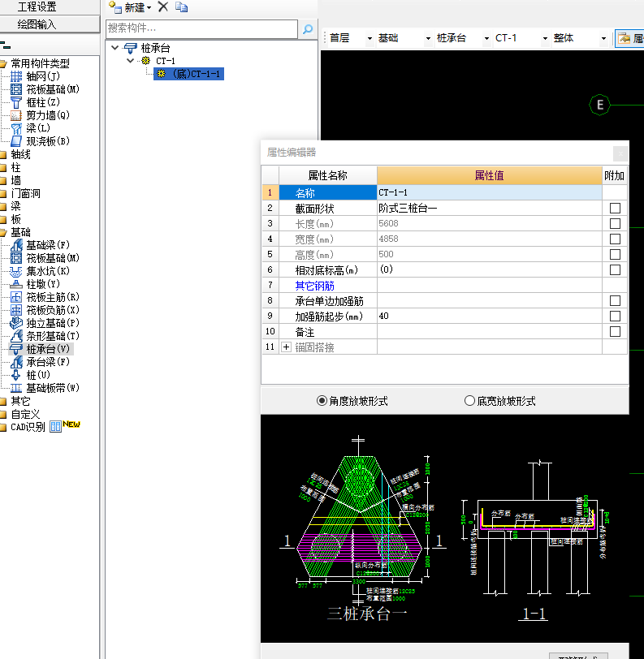Image resolution: width=644 pixels, height=659 pixels.
Task: Click the search magnifier icon
Action: click(308, 29)
